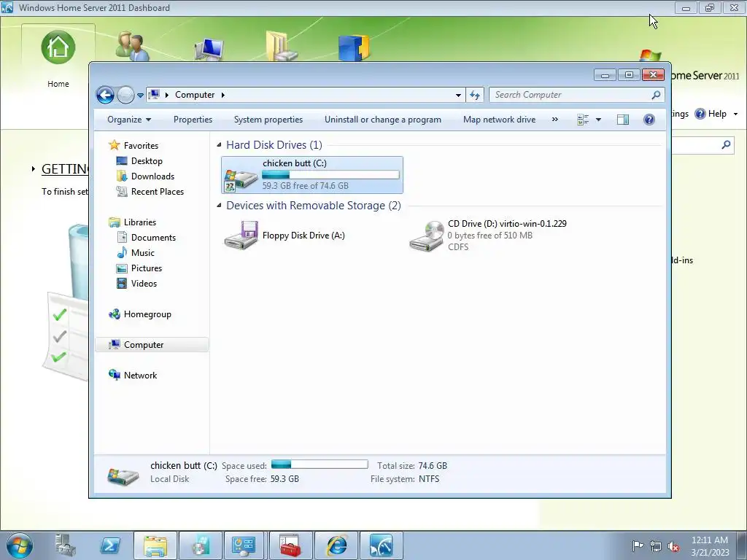Collapse Devices with Removable Storage group

tap(219, 205)
